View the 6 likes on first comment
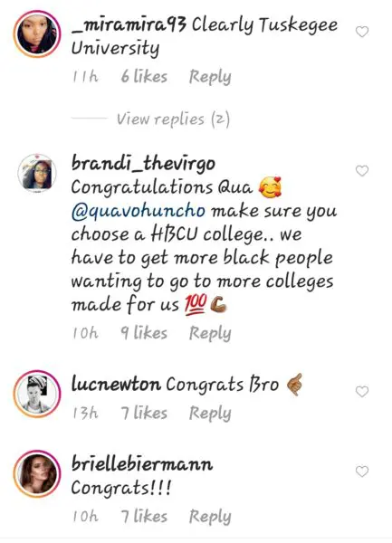392x543 pixels. pos(144,77)
